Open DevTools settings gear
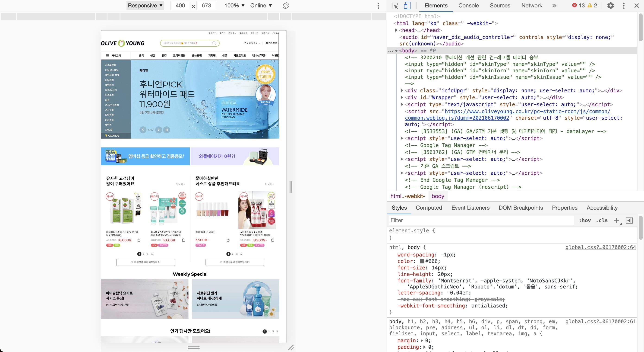Image resolution: width=644 pixels, height=352 pixels. pos(610,6)
